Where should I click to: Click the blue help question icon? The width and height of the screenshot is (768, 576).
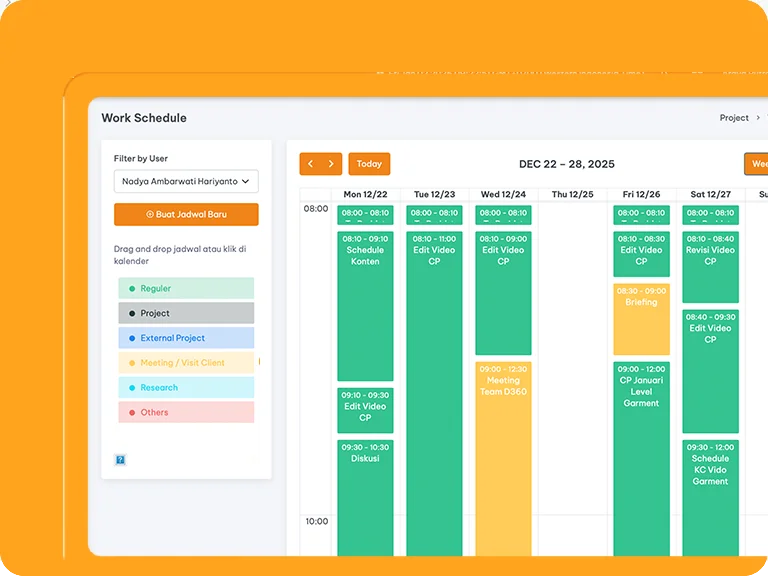pos(120,459)
